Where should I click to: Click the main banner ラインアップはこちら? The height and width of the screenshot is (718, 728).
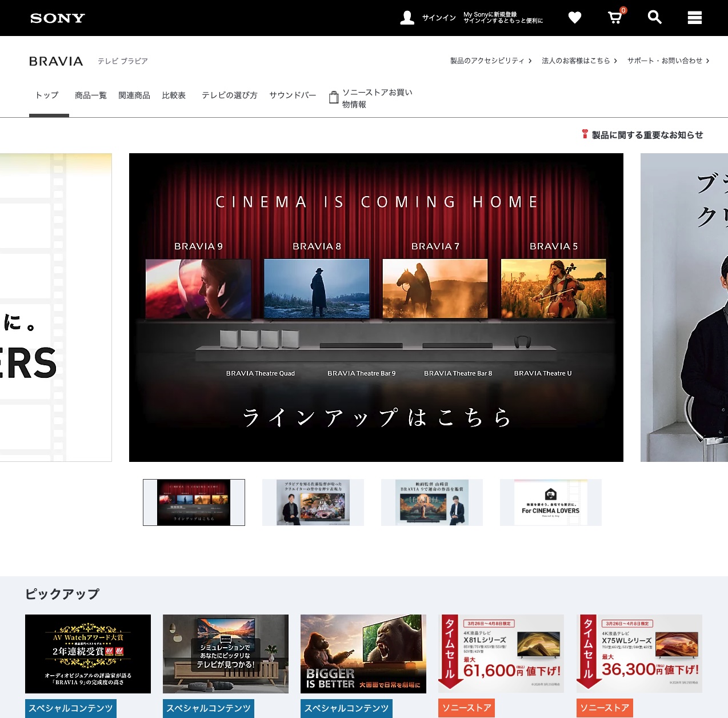(376, 417)
